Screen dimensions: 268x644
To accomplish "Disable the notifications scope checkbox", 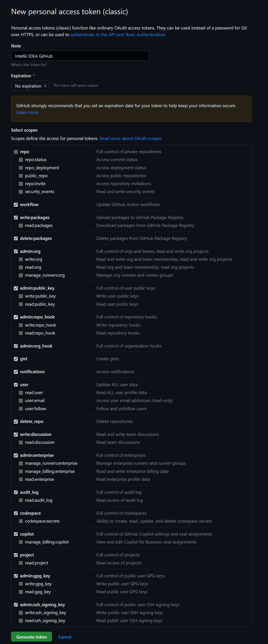I will (x=16, y=372).
